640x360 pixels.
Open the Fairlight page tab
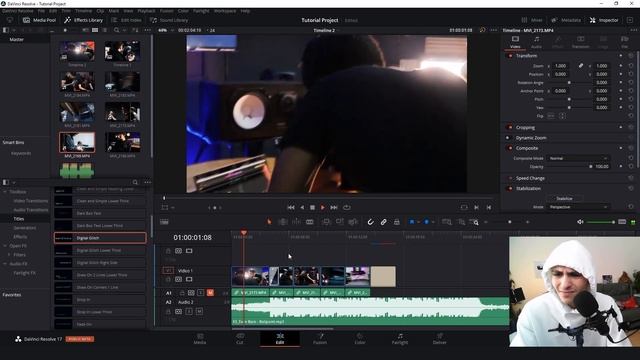pos(400,338)
